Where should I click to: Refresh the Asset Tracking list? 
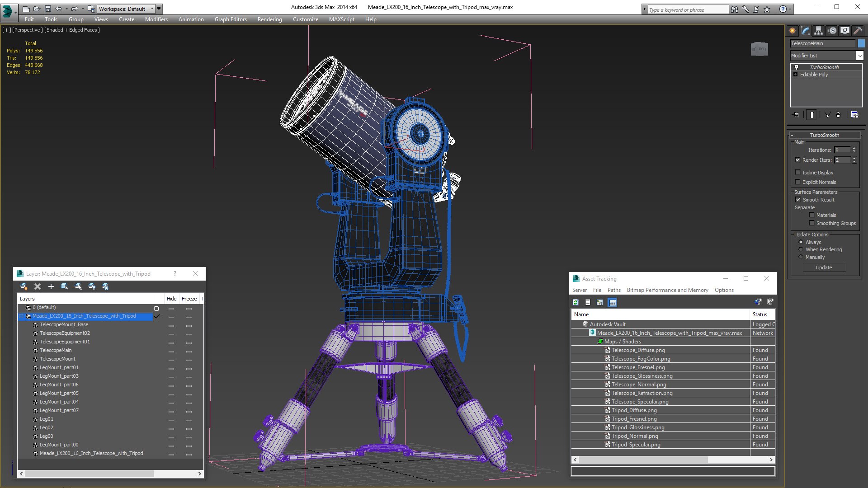[576, 302]
